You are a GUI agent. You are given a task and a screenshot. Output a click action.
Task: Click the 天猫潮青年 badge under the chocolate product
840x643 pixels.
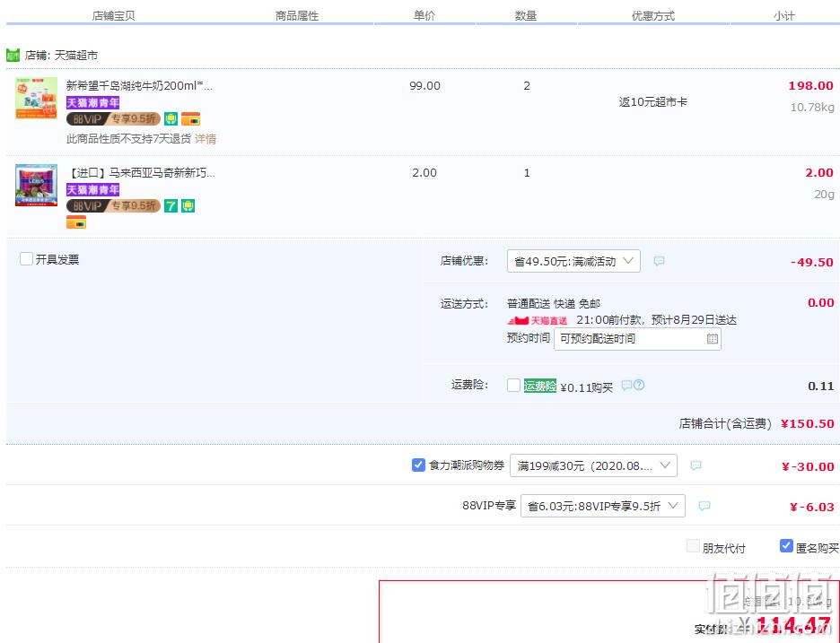click(x=92, y=189)
